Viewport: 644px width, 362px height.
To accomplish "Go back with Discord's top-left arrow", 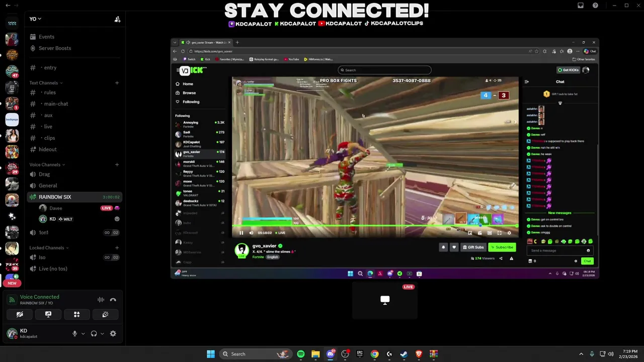I will [x=8, y=6].
